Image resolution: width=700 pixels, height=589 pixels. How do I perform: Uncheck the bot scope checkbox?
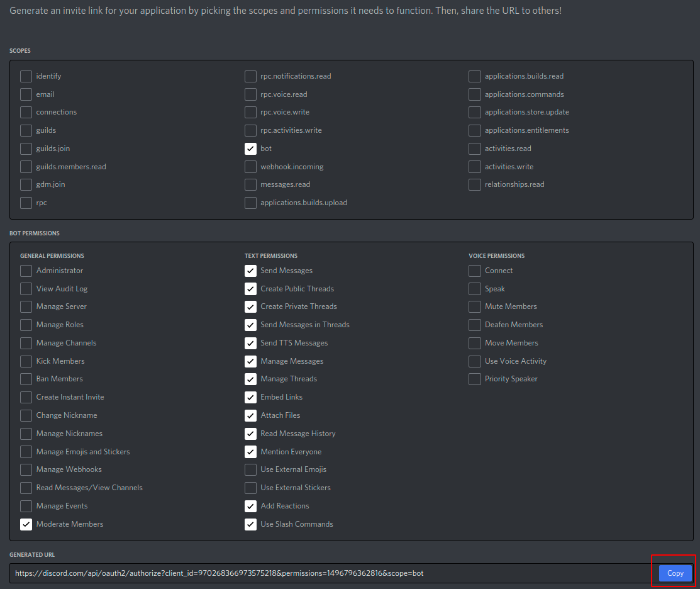pyautogui.click(x=250, y=149)
